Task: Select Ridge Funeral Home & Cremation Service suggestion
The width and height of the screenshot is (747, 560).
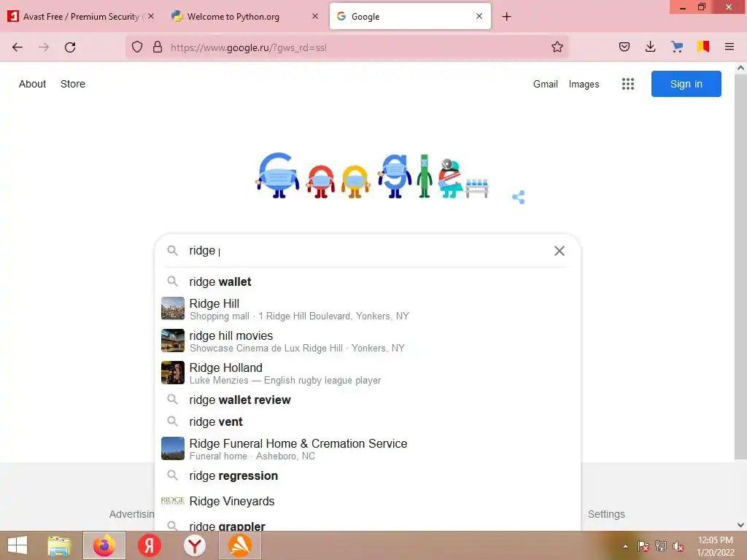Action: point(368,448)
